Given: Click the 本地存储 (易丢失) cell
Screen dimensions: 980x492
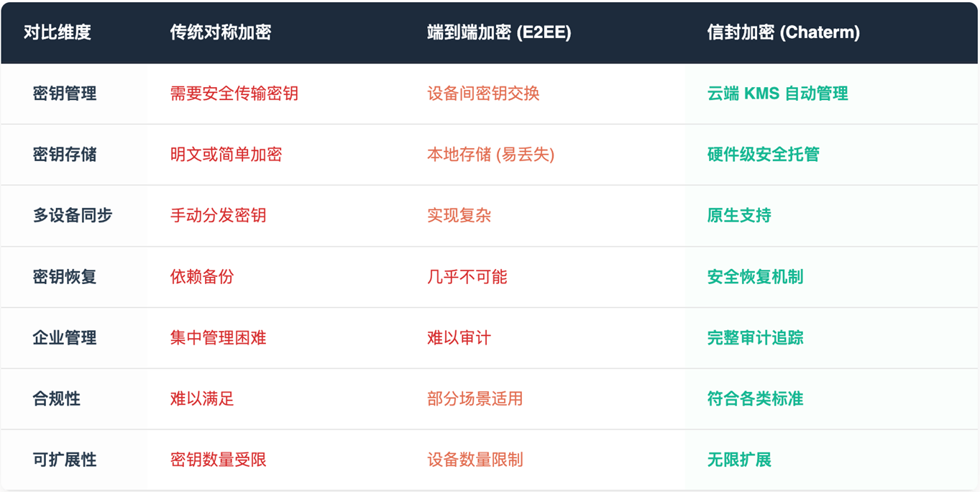Looking at the screenshot, I should tap(490, 155).
